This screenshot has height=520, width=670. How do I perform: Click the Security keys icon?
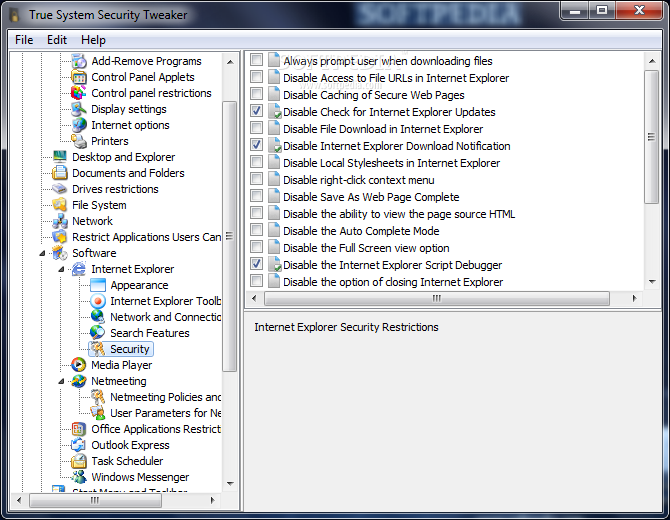98,349
